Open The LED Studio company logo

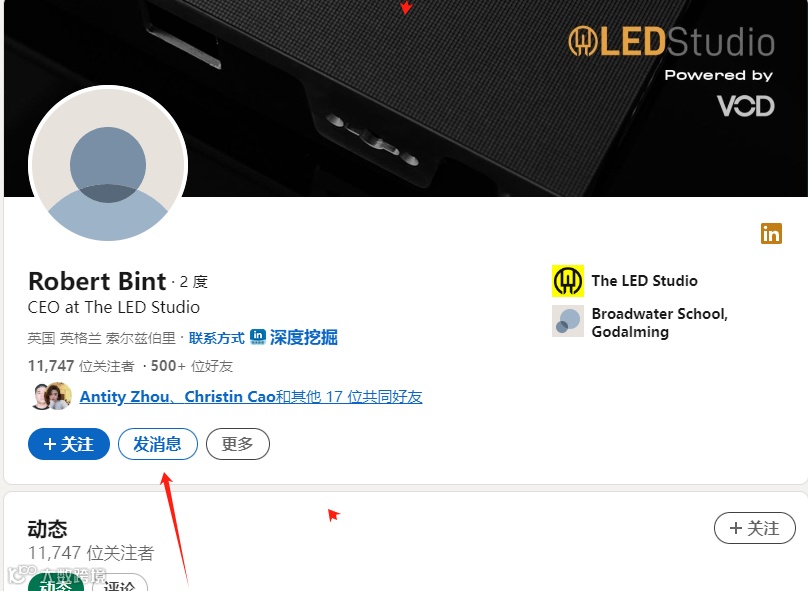568,281
